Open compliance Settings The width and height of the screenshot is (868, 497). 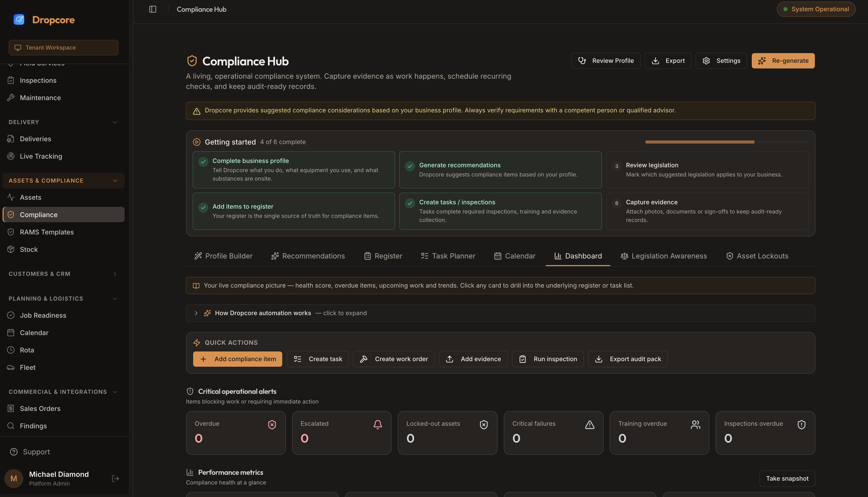(721, 61)
